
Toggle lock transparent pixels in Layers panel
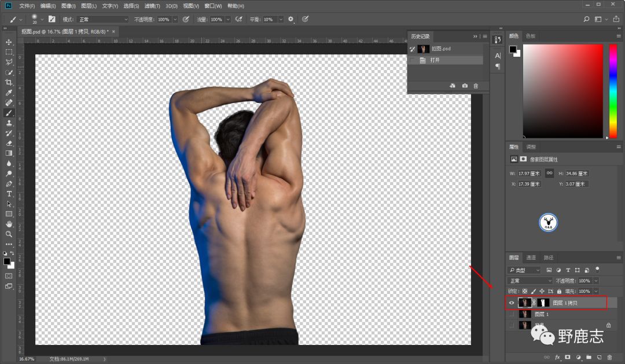(524, 291)
